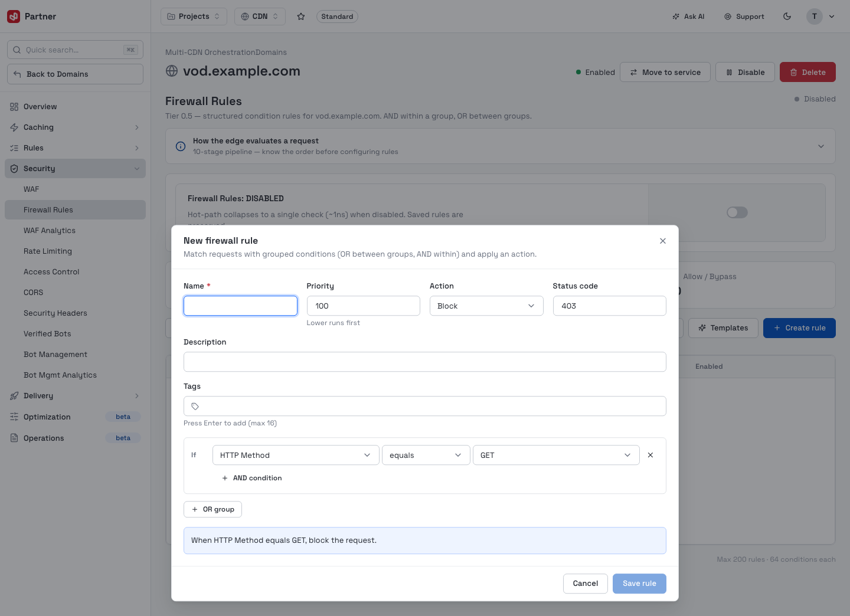Add an AND condition
The image size is (850, 616).
(x=252, y=478)
